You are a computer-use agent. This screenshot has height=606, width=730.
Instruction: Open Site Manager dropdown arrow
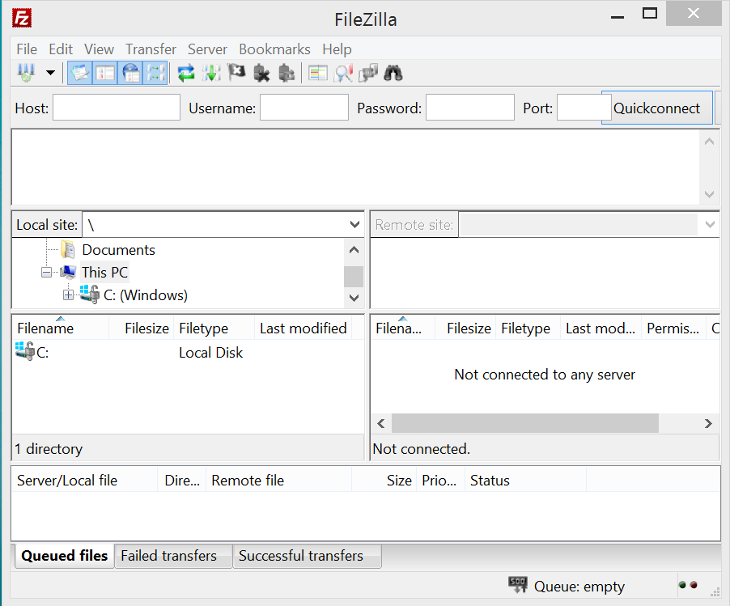tap(50, 73)
